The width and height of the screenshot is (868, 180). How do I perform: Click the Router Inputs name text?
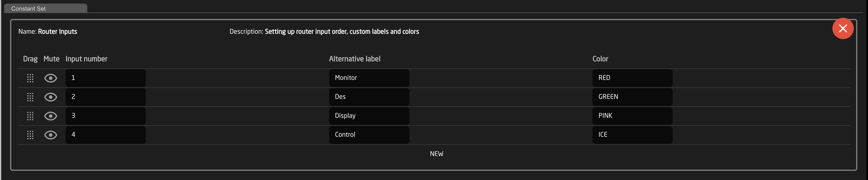click(57, 32)
